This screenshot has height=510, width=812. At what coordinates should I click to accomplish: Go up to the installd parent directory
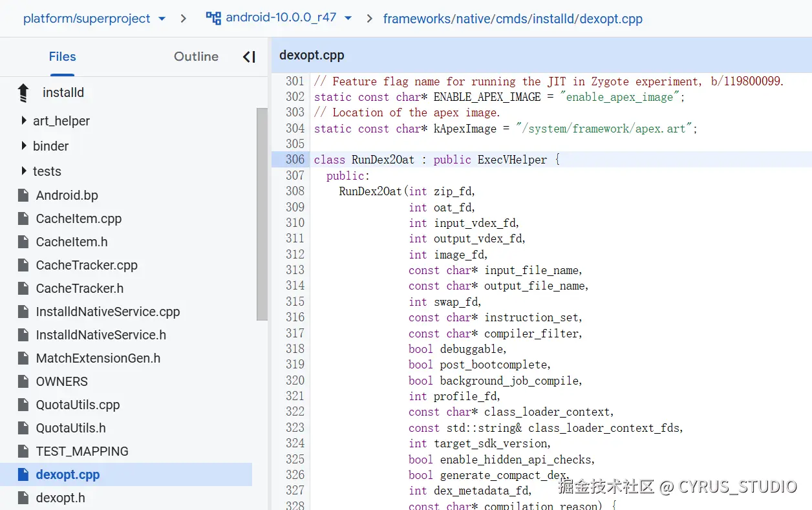pyautogui.click(x=23, y=92)
